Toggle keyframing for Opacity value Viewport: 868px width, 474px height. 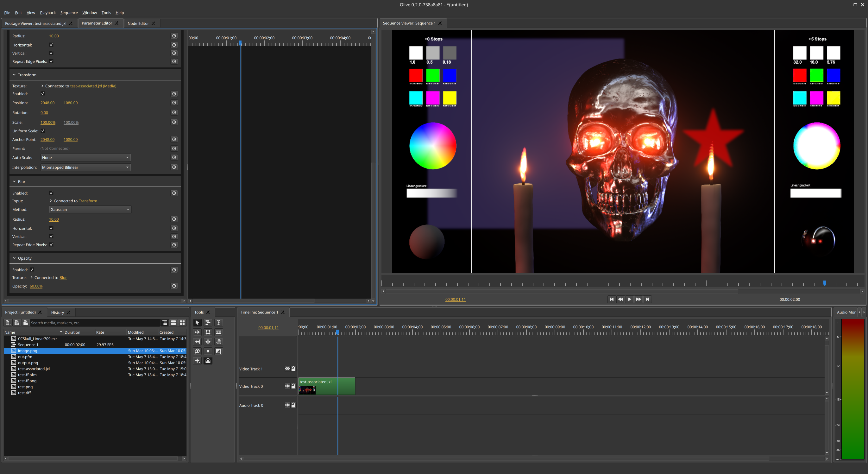(174, 286)
